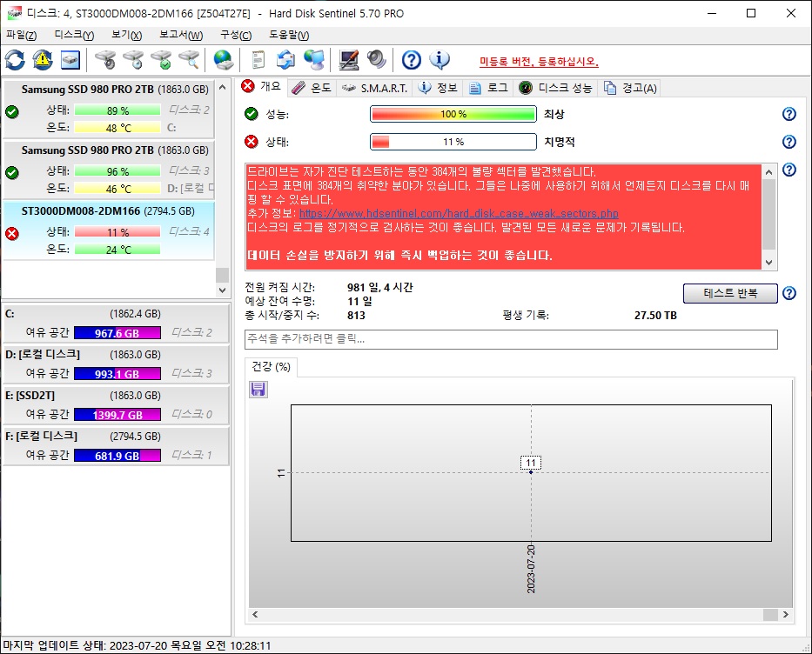Save the health chart with floppy icon
The height and width of the screenshot is (654, 812).
(258, 389)
